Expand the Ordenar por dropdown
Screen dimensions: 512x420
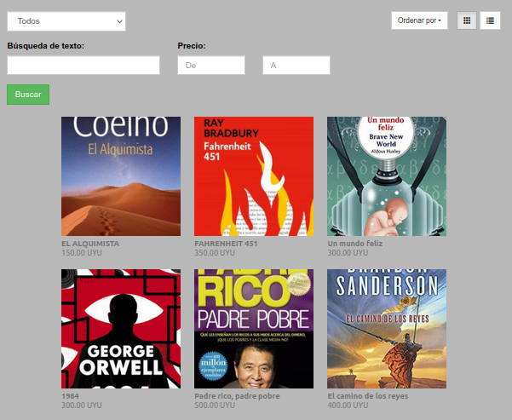click(x=419, y=20)
